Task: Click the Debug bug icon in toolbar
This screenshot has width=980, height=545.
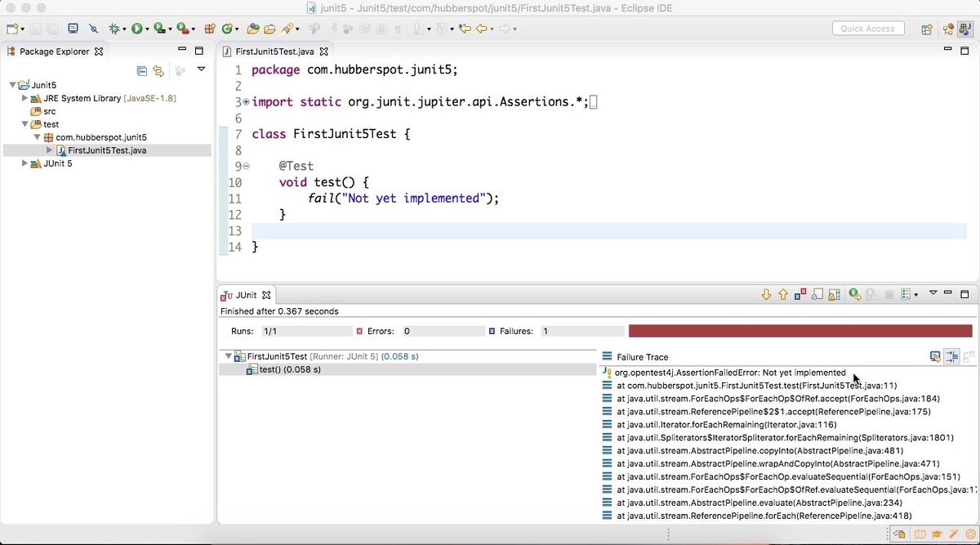Action: tap(114, 29)
